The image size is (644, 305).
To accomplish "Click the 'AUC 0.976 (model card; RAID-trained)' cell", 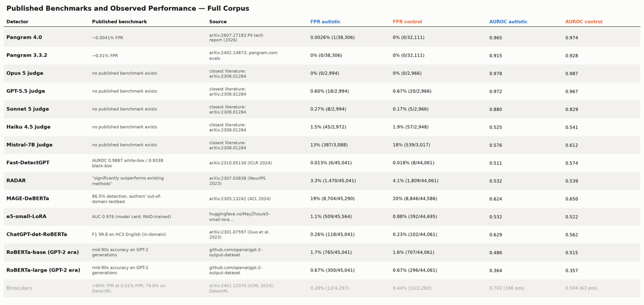I will pyautogui.click(x=131, y=217).
